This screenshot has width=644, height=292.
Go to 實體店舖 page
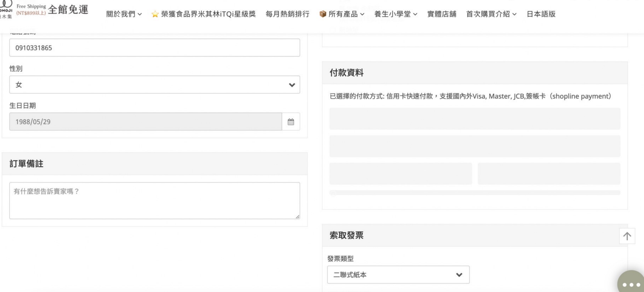441,14
